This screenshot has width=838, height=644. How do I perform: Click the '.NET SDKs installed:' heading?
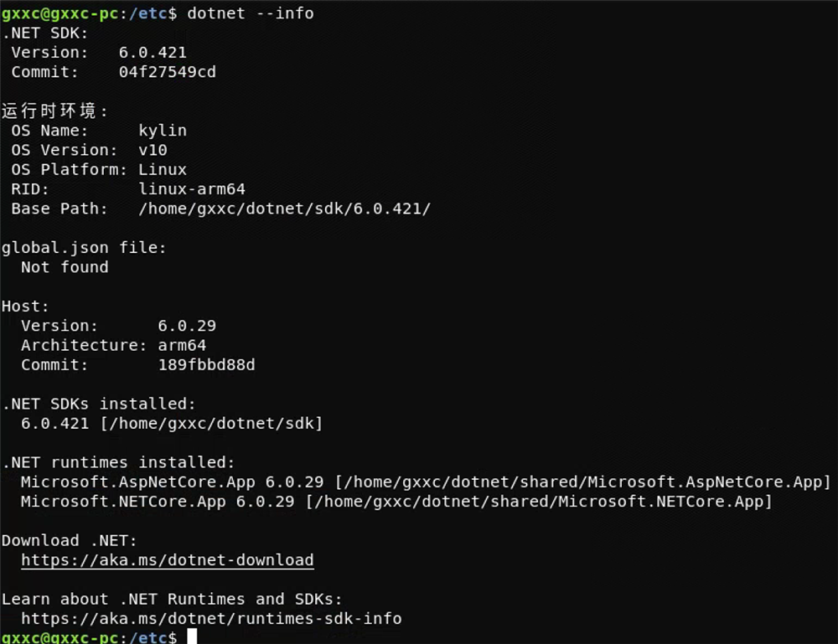point(99,404)
